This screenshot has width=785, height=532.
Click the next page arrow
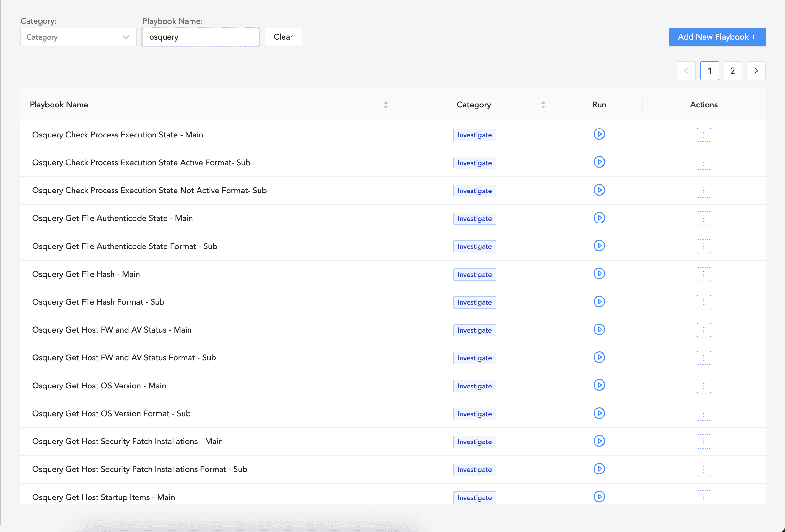pos(756,71)
